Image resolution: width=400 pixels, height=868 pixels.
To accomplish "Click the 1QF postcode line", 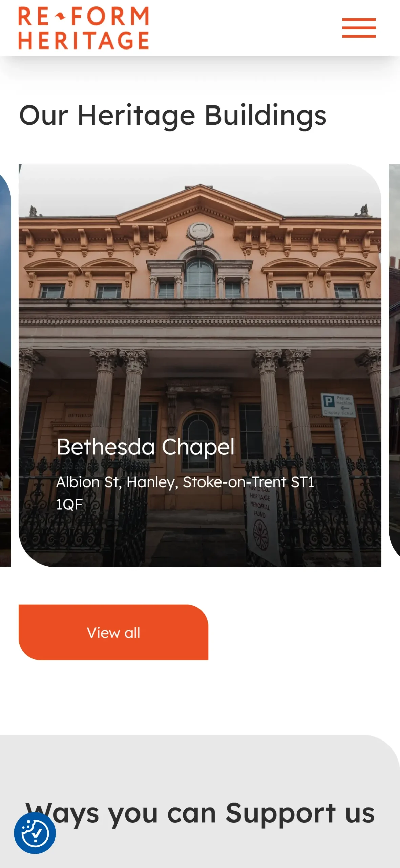I will click(69, 504).
